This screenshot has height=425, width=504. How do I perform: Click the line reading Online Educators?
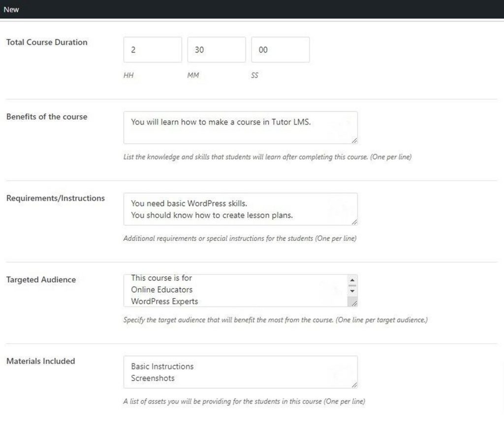[161, 290]
